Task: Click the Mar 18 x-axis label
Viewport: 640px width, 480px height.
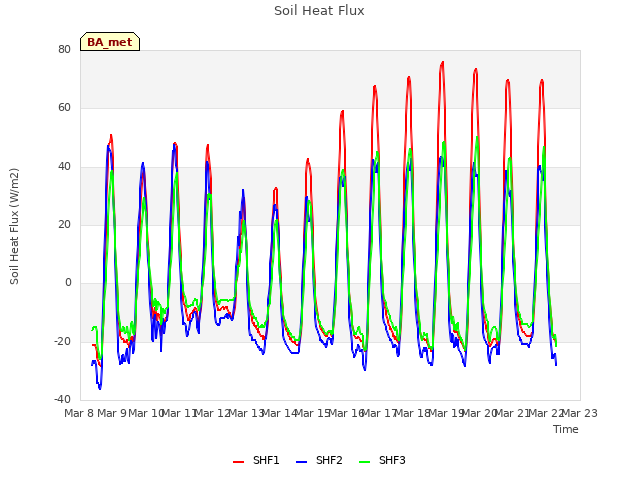Action: [x=412, y=413]
